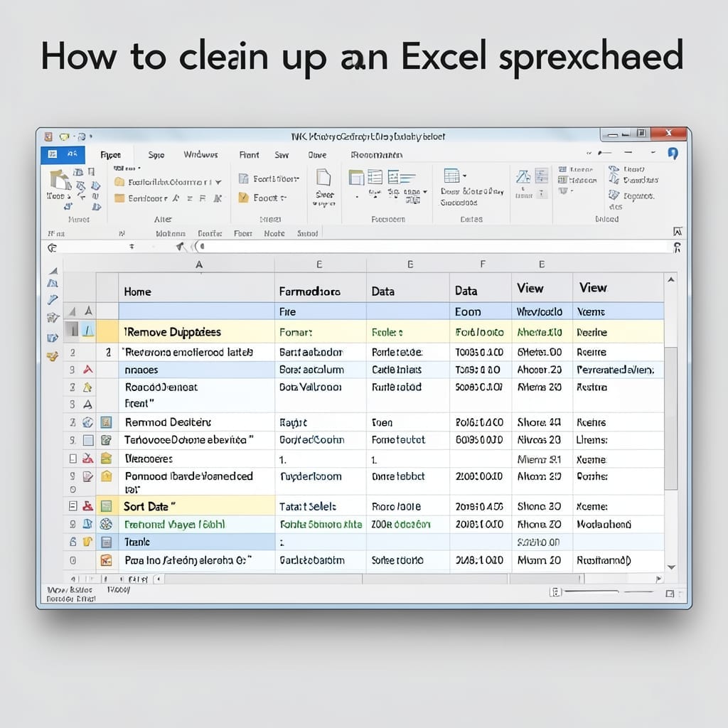Open dropdown arrow beside 'oooe' in ribbon
The width and height of the screenshot is (728, 728).
425,192
